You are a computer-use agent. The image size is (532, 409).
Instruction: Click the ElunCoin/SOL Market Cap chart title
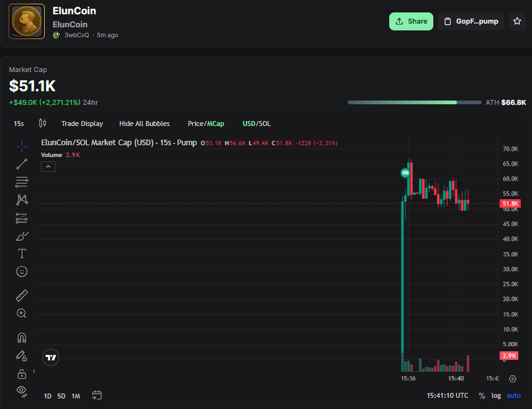[119, 143]
